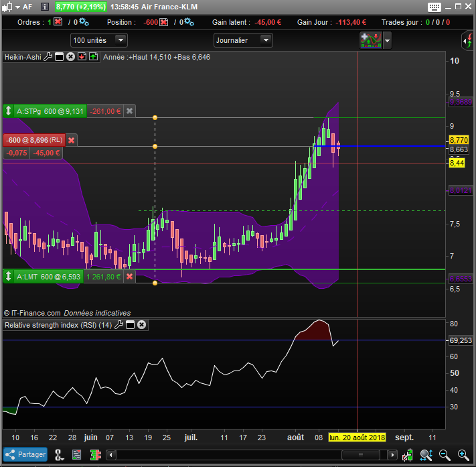Viewport: 476px width, 467px height.
Task: Click the Trades jour 0 / 0 / 0 counter
Action: 437,22
